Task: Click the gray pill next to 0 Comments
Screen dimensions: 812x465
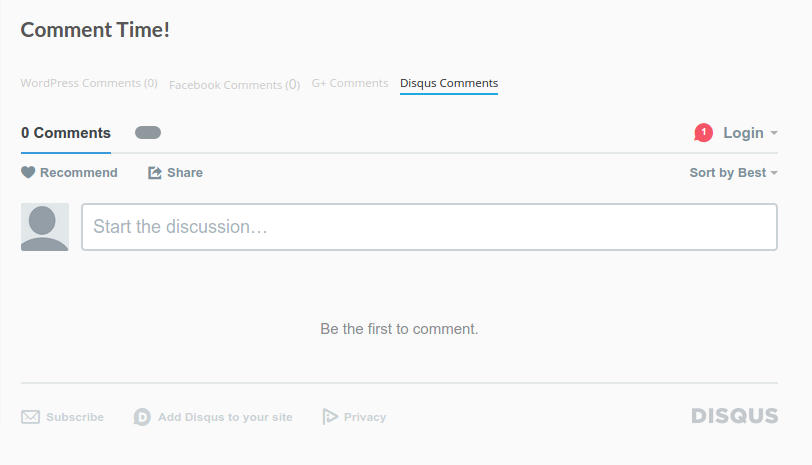Action: coord(148,133)
